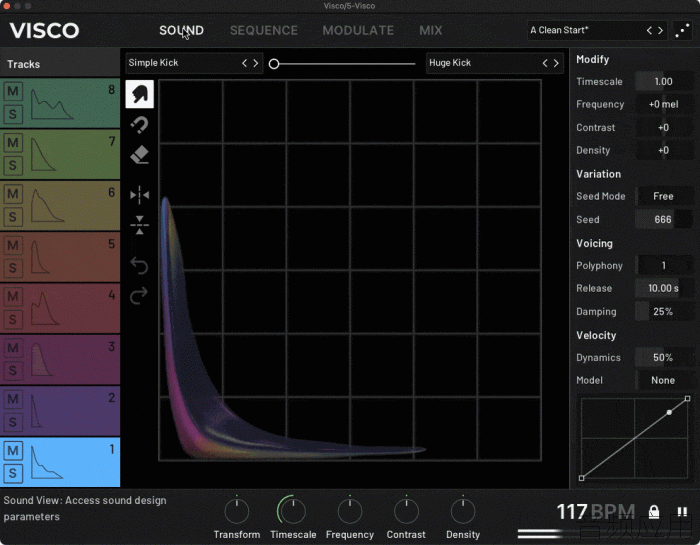
Task: Click the Frequency macro knob
Action: [350, 511]
